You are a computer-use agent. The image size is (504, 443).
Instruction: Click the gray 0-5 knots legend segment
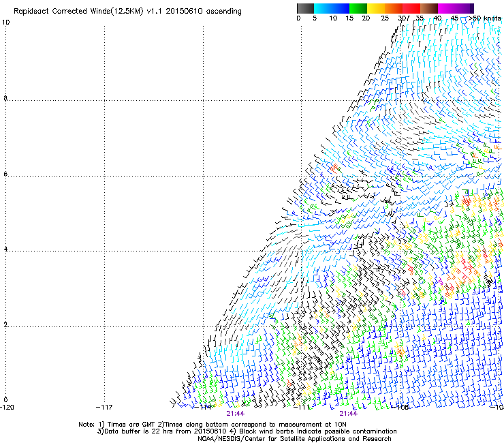tap(305, 8)
